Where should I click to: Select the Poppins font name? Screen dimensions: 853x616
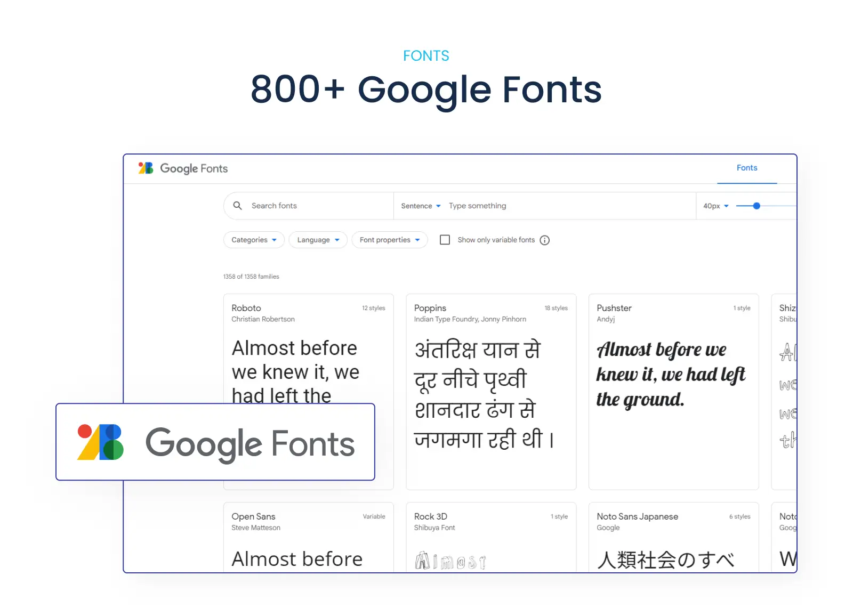[x=430, y=308]
